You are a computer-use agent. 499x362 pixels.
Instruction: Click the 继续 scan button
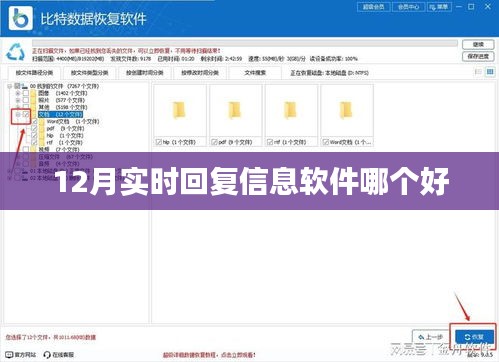pos(478,44)
